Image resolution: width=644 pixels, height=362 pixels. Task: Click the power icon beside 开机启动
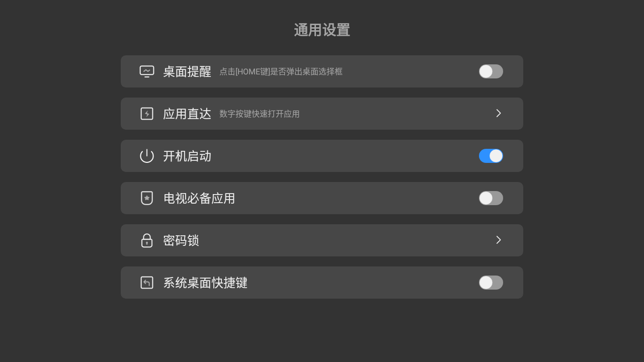click(146, 156)
